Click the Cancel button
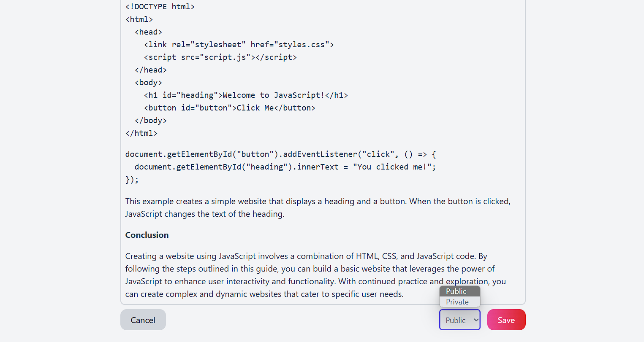 point(143,320)
